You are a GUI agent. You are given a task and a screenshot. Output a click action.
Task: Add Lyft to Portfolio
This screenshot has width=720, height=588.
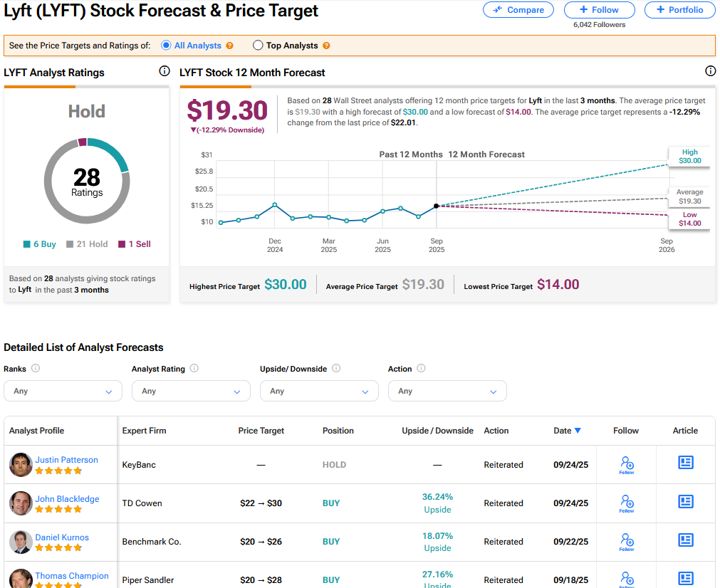click(680, 10)
